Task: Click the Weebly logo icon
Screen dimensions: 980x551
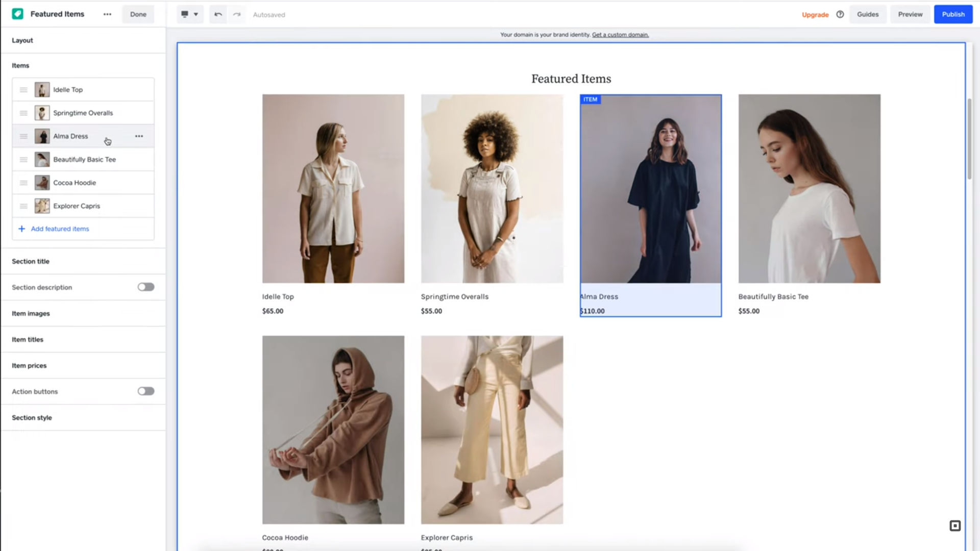Action: point(18,14)
